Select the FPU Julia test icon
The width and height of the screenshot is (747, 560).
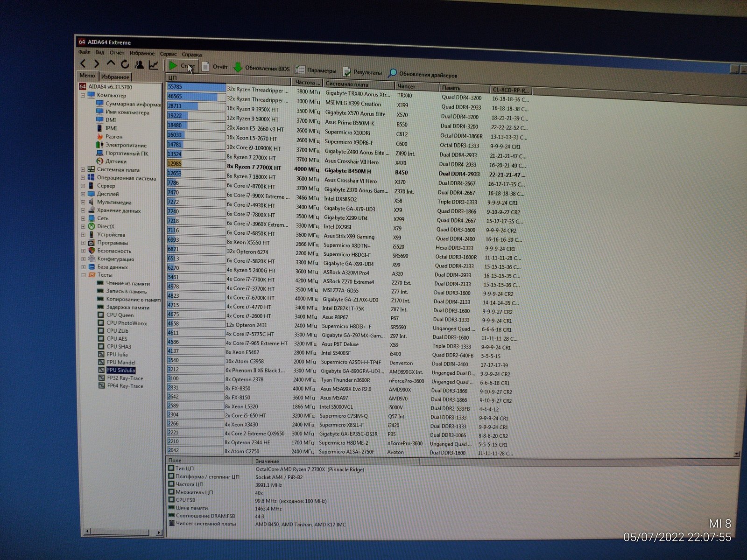click(x=100, y=355)
